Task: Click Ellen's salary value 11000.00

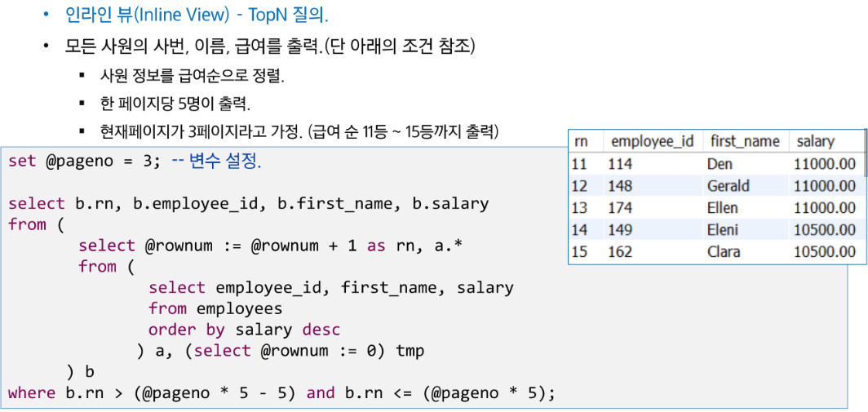Action: click(825, 208)
